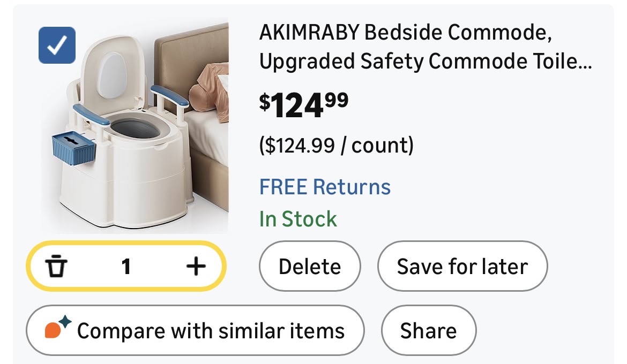Uncheck the AKIMRABY commode item checkbox
This screenshot has height=364, width=627.
coord(57,45)
